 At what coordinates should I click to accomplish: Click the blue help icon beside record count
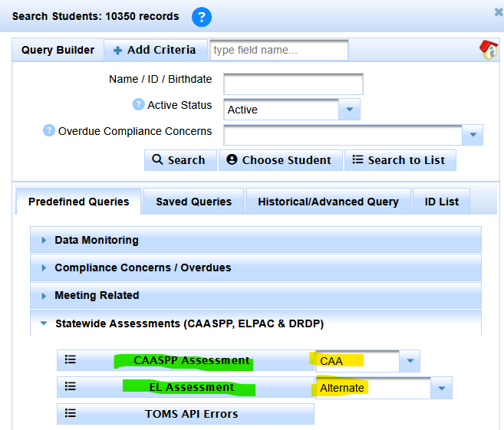pos(201,17)
